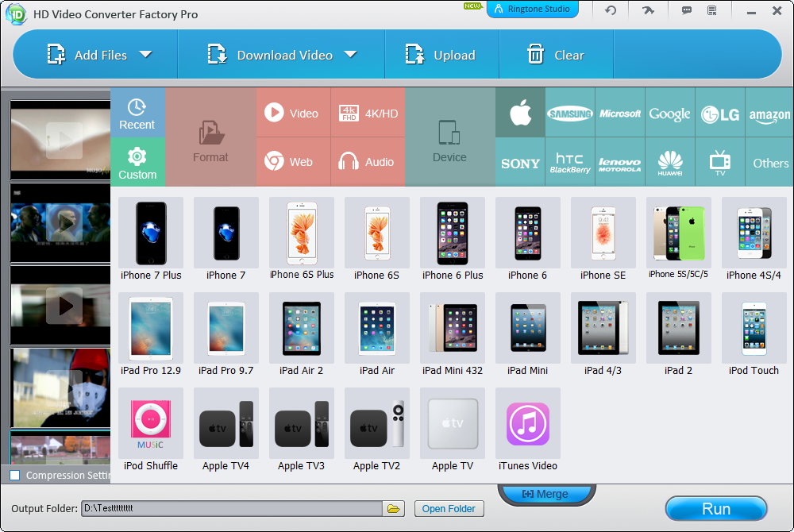Open the Audio format category
The image size is (794, 532).
pos(368,162)
